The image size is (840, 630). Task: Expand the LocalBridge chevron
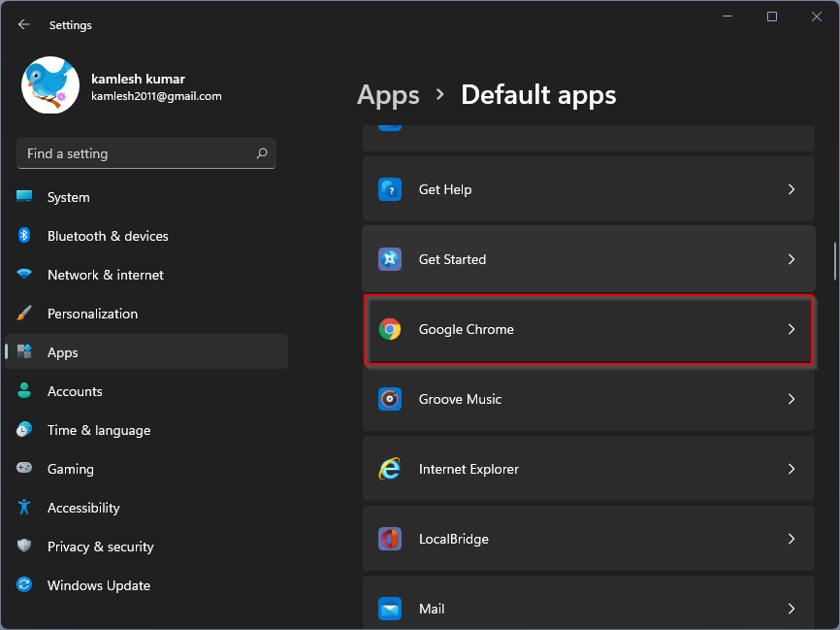click(792, 539)
